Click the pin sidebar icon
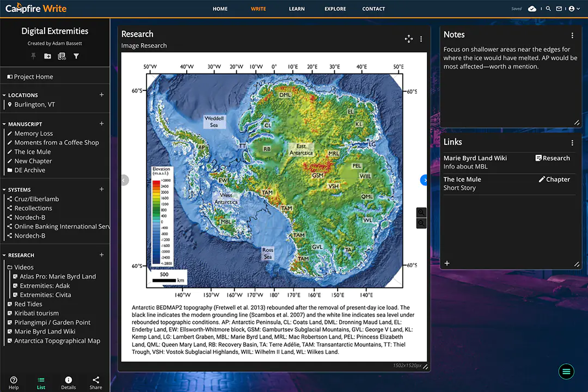Image resolution: width=588 pixels, height=392 pixels. pyautogui.click(x=33, y=56)
